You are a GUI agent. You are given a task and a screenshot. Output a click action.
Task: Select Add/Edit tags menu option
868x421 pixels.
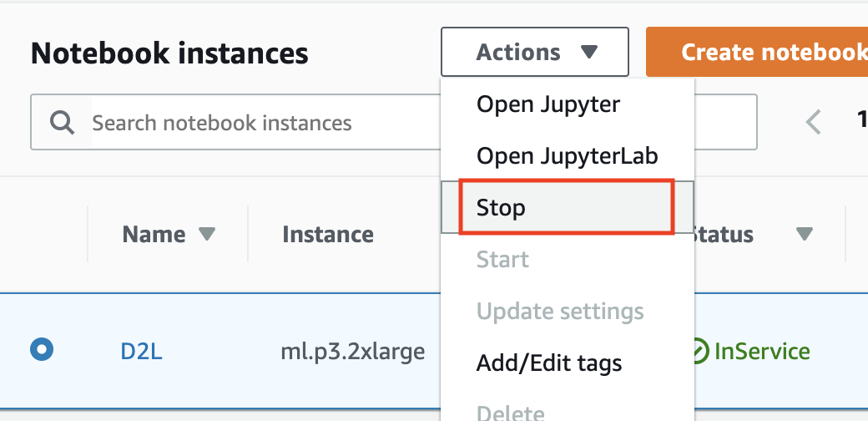(x=548, y=363)
